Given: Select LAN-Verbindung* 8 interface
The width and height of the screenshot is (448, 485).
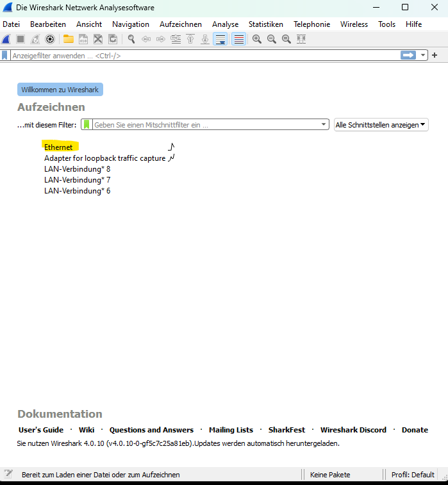Looking at the screenshot, I should (78, 169).
